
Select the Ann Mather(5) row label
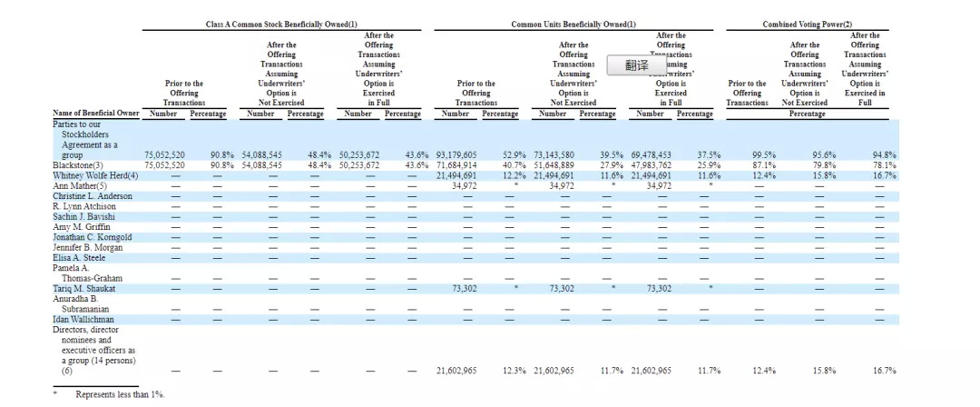(x=81, y=185)
